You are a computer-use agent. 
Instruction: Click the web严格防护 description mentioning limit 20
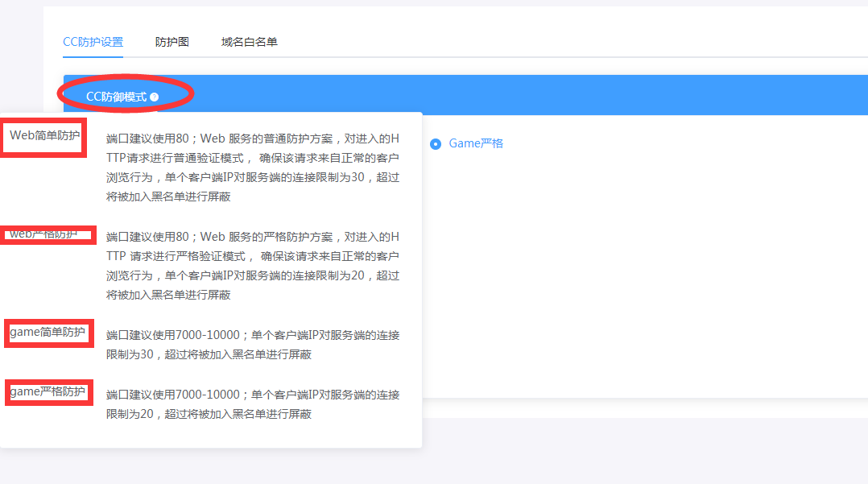252,266
